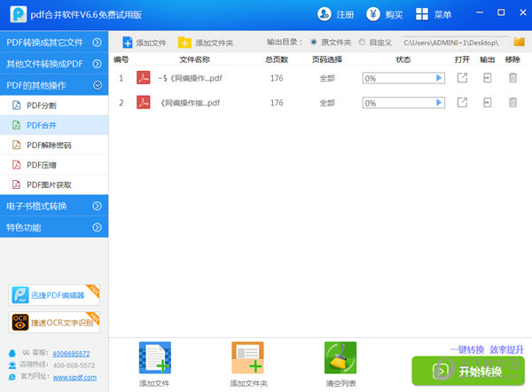Select PDF解除密码 in the sidebar
The image size is (532, 392).
point(54,145)
